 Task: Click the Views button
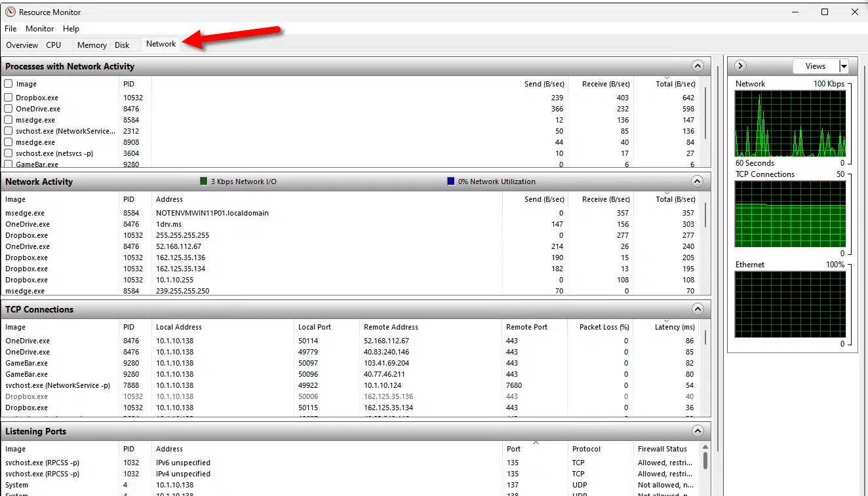tap(816, 66)
